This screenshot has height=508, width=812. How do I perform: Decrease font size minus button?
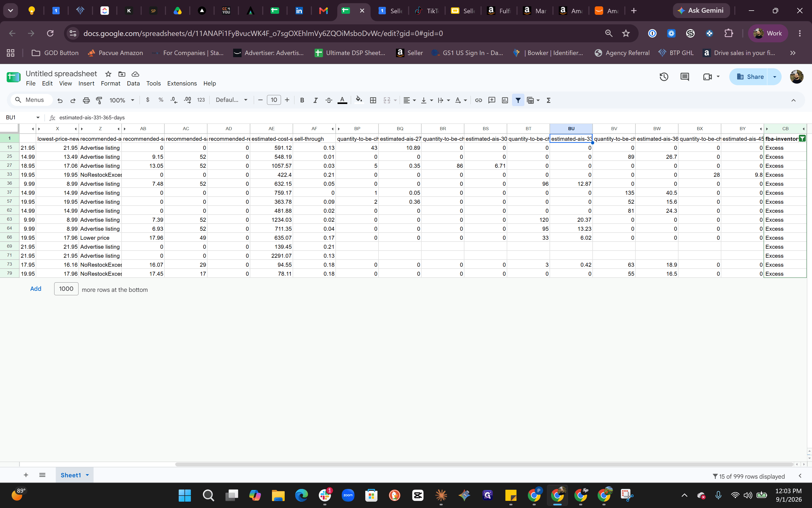pyautogui.click(x=260, y=100)
